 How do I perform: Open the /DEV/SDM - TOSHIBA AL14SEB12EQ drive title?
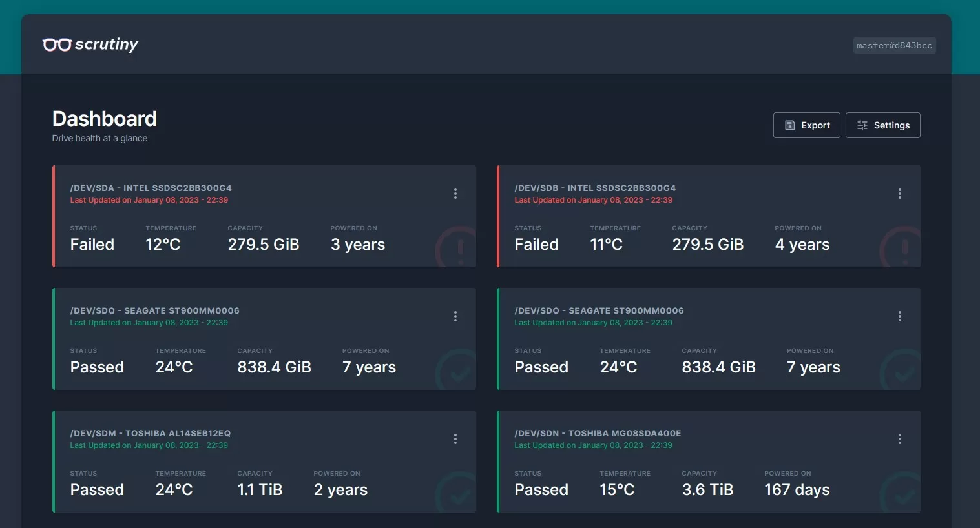pyautogui.click(x=150, y=433)
